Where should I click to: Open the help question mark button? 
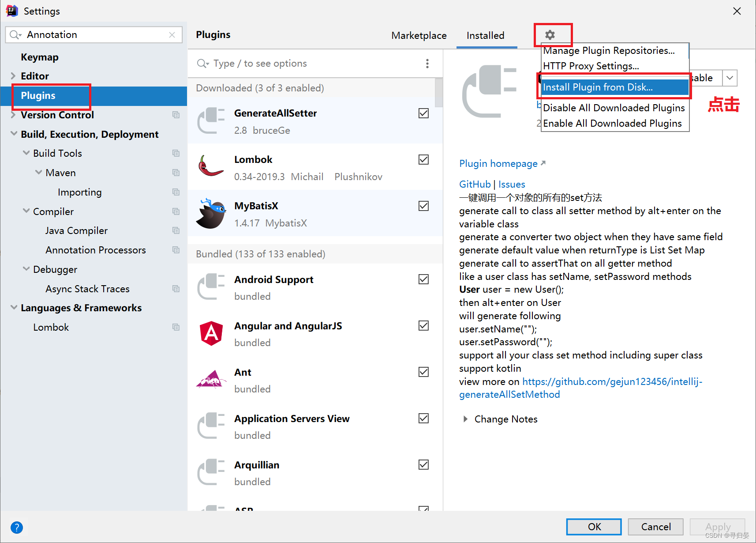point(17,527)
